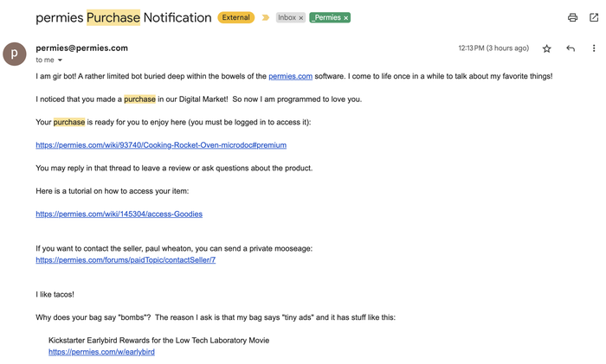The height and width of the screenshot is (364, 606).
Task: Click the reply arrow icon
Action: [570, 49]
